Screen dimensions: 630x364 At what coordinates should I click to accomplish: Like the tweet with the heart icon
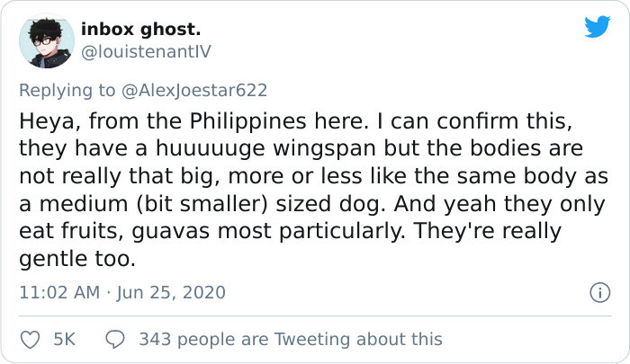[30, 340]
